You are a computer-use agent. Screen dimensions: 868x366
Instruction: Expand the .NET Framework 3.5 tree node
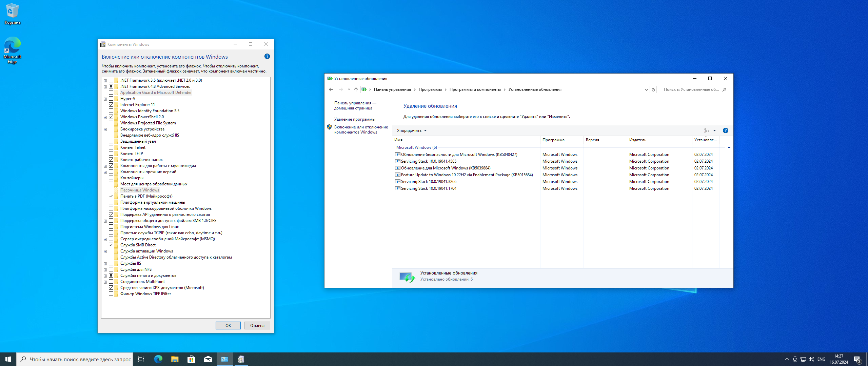pyautogui.click(x=105, y=81)
